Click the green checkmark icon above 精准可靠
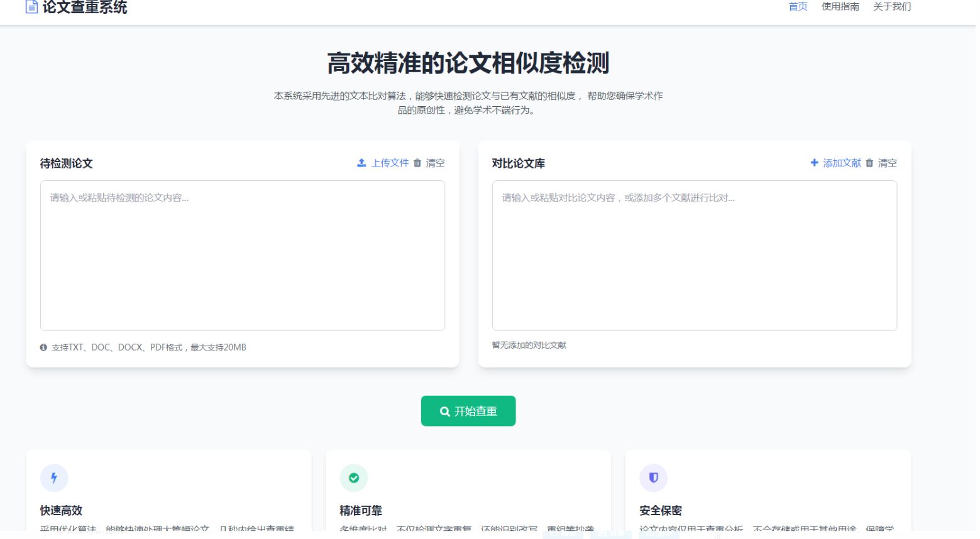 [354, 477]
